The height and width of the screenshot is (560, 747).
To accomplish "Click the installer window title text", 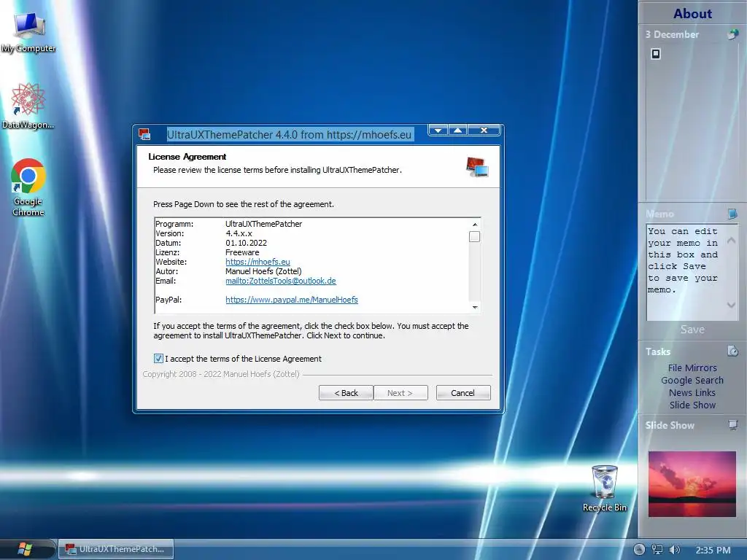I will click(289, 135).
